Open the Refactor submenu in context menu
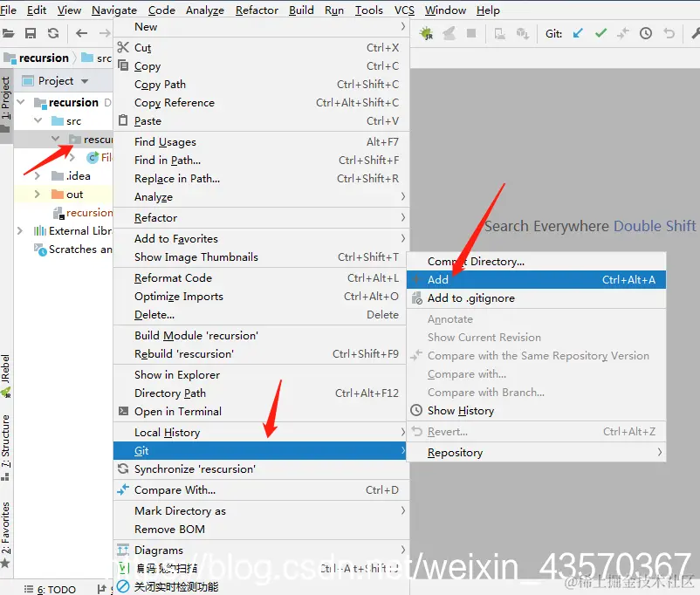Image resolution: width=700 pixels, height=595 pixels. coord(261,218)
